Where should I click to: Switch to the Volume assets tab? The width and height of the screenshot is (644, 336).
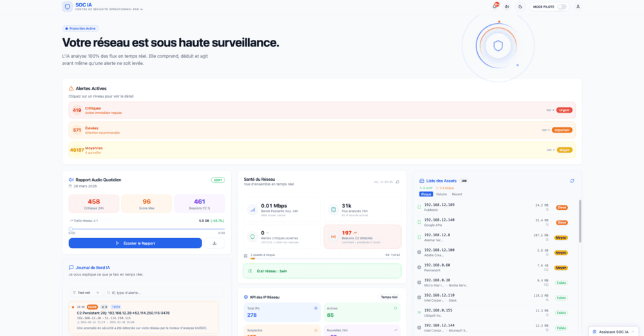pyautogui.click(x=441, y=194)
